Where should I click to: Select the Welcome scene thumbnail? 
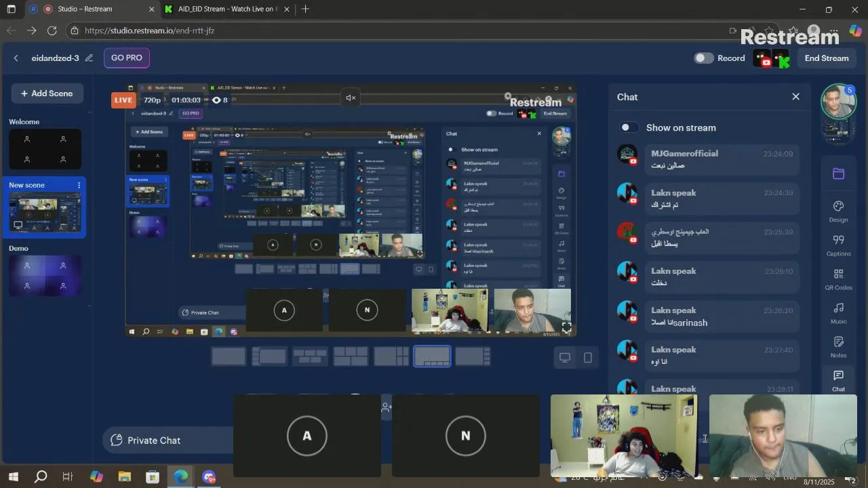click(x=45, y=149)
